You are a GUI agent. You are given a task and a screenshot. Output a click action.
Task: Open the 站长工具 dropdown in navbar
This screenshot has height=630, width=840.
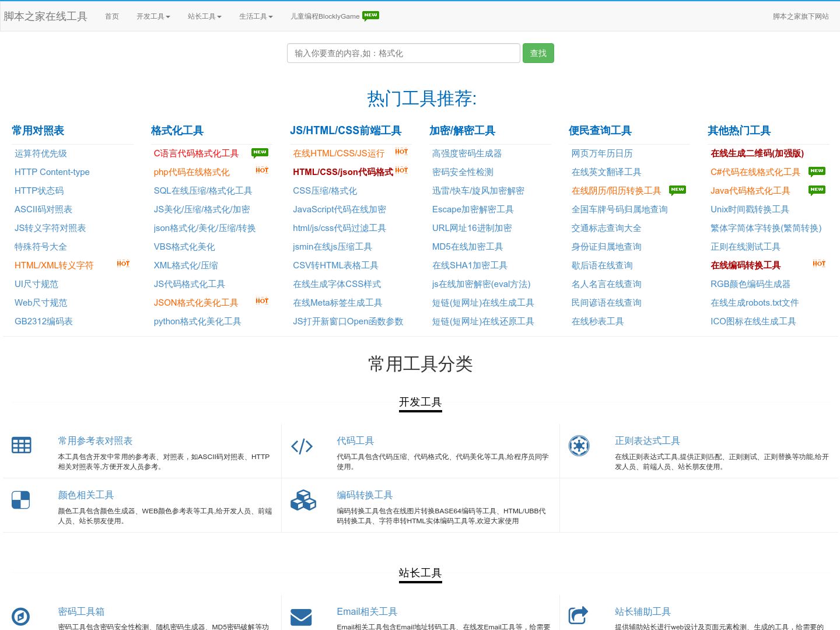coord(205,16)
